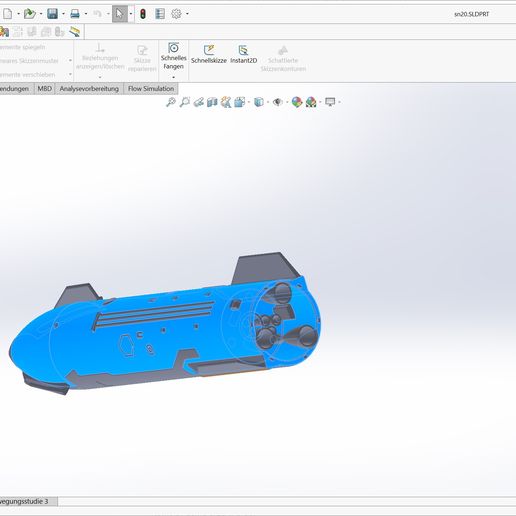Open Edit Appearance color ball
This screenshot has height=516, width=516.
pos(297,102)
